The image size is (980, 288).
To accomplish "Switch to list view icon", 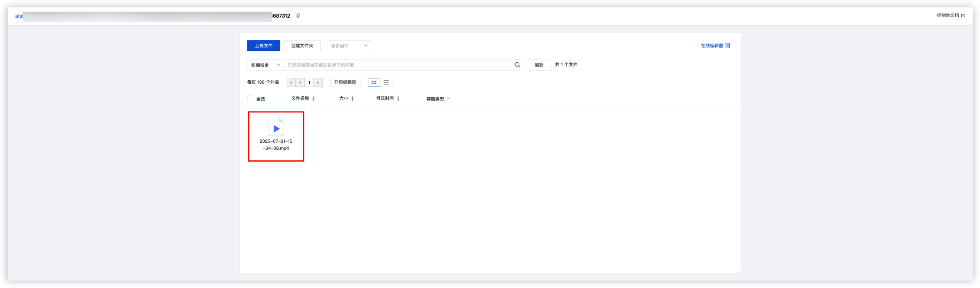I will 386,82.
